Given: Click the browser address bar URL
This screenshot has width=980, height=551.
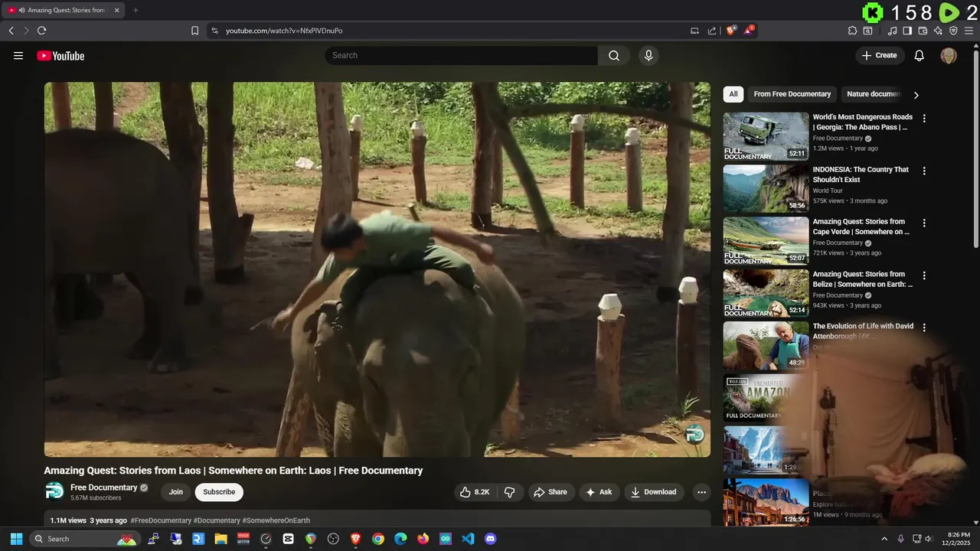Looking at the screenshot, I should tap(284, 31).
